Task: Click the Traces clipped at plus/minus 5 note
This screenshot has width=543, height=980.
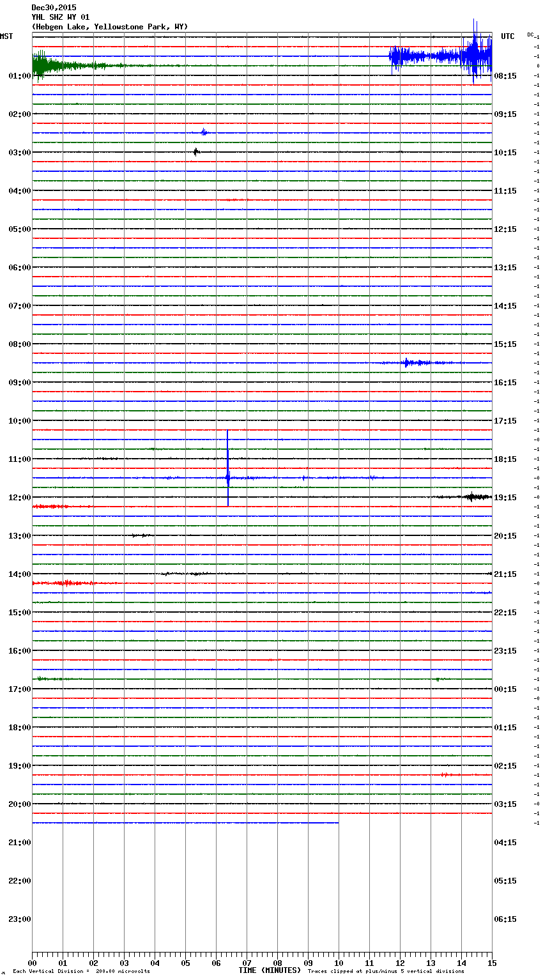Action: click(x=386, y=972)
